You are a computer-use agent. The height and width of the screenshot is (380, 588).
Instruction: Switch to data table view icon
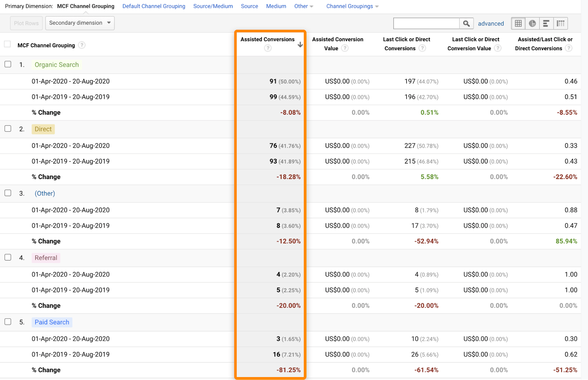(x=518, y=24)
